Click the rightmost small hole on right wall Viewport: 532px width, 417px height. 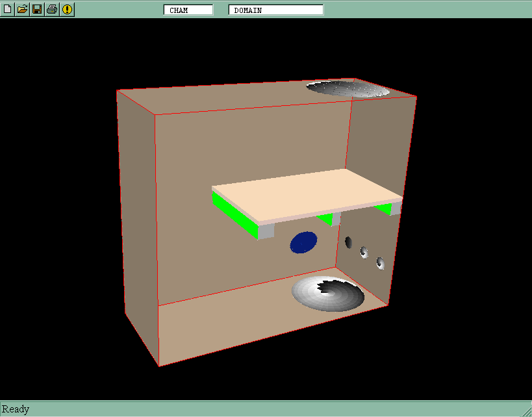click(380, 262)
